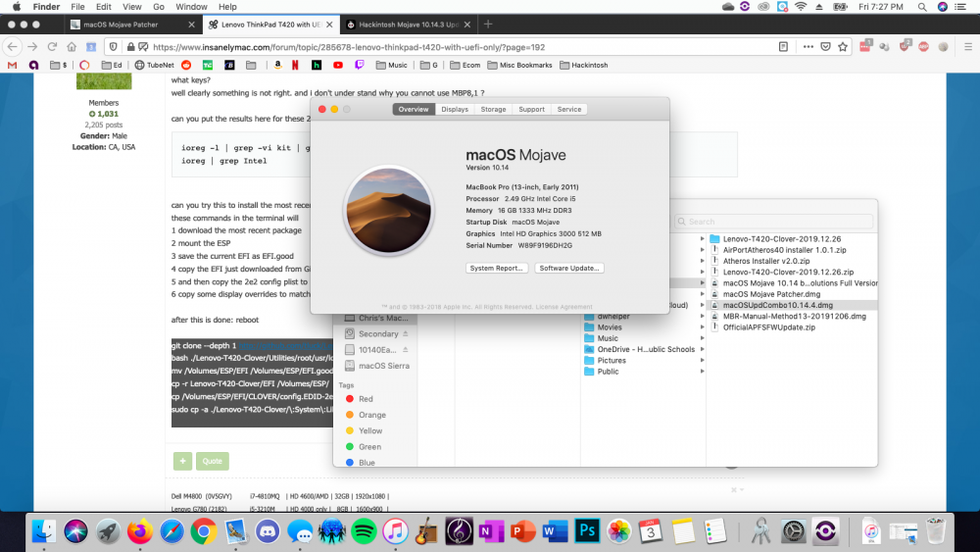This screenshot has width=980, height=552.
Task: Open Support tab in About This Mac
Action: [x=531, y=110]
